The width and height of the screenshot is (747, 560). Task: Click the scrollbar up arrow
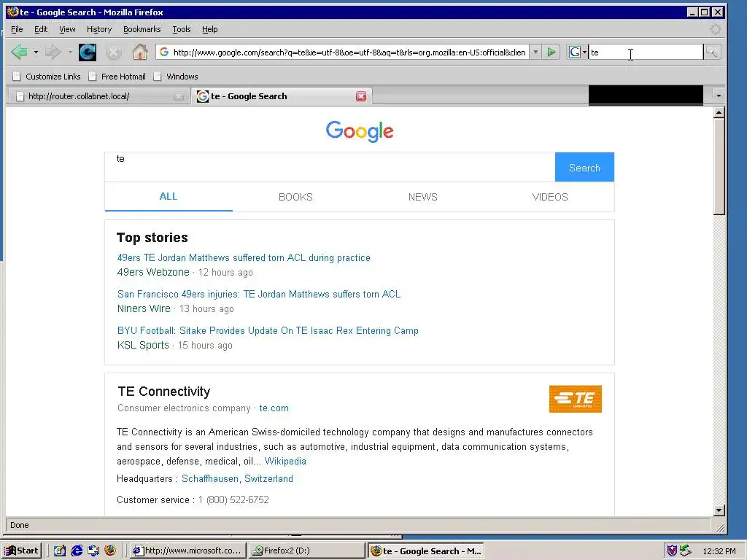(719, 112)
